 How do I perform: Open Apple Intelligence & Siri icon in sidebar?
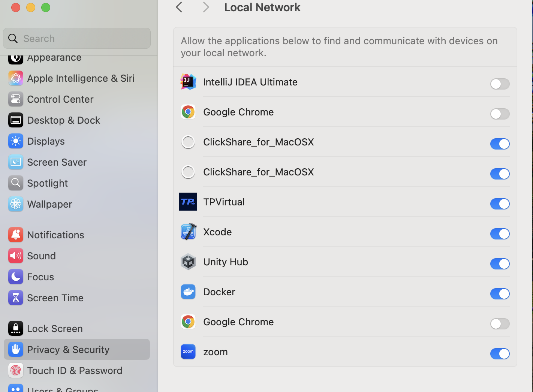point(16,78)
